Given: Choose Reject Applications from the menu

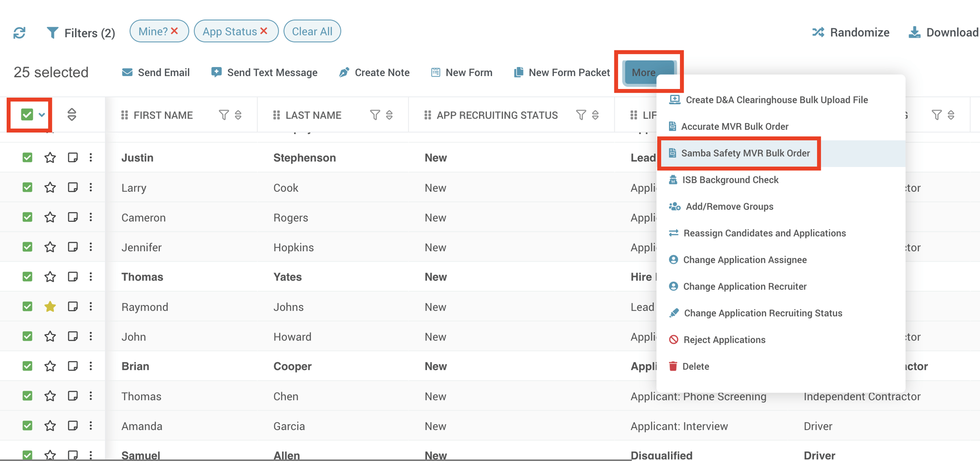Looking at the screenshot, I should pos(724,339).
